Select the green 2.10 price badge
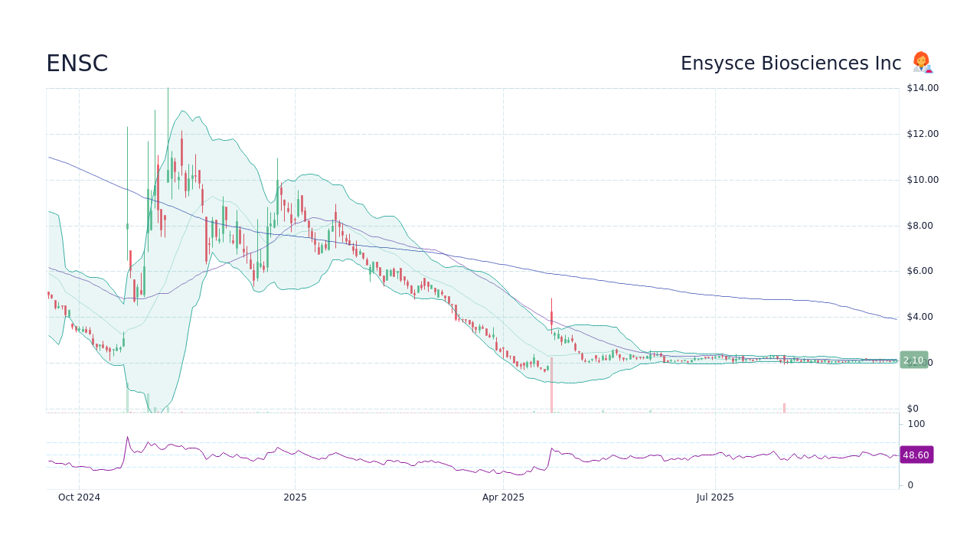Image resolution: width=980 pixels, height=551 pixels. pos(913,360)
